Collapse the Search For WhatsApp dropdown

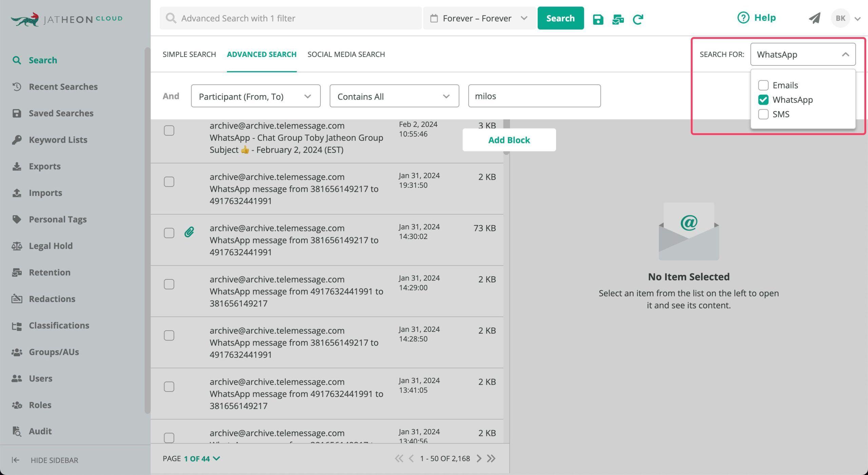point(803,54)
